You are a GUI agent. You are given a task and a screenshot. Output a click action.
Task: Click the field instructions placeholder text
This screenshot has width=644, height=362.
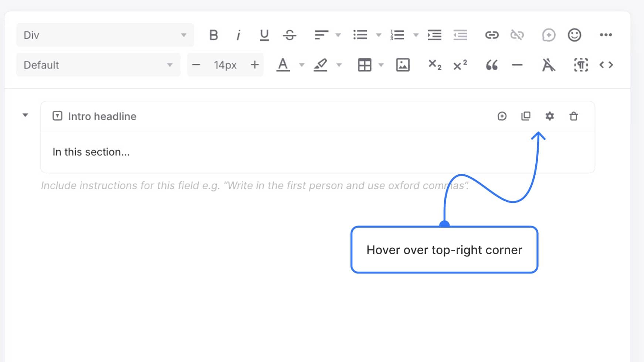point(255,185)
